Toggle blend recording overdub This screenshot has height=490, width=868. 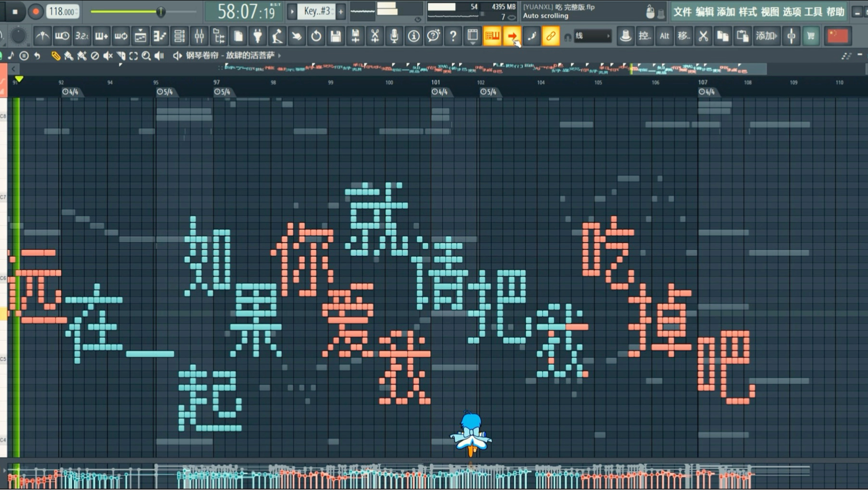[x=101, y=36]
